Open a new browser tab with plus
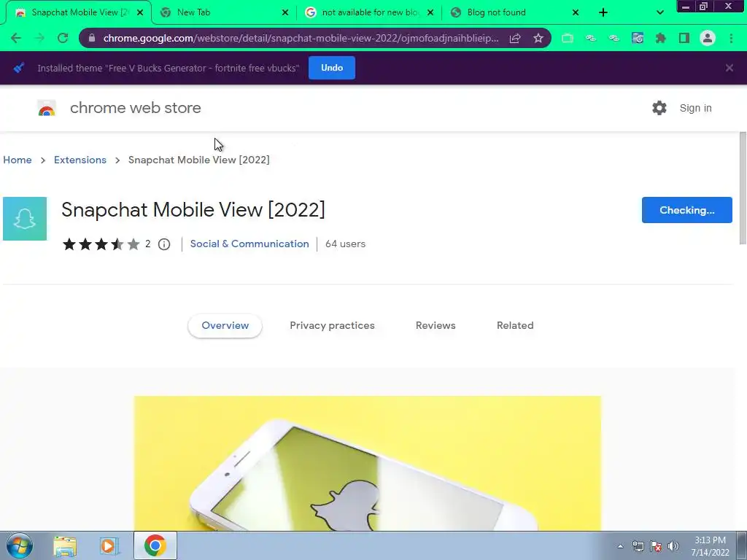This screenshot has width=747, height=560. (x=603, y=12)
